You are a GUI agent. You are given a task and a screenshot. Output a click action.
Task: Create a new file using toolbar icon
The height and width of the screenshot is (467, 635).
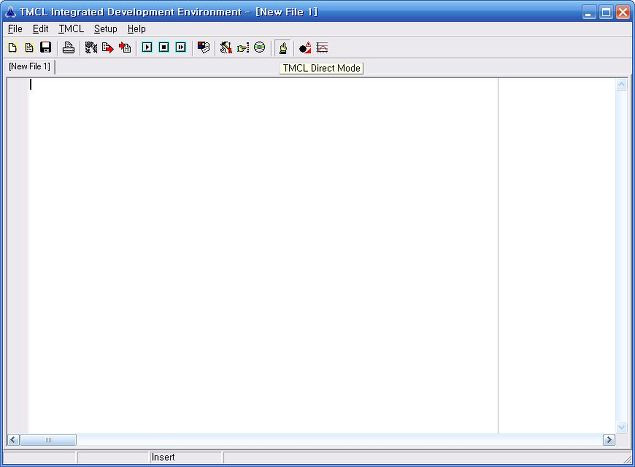(13, 48)
